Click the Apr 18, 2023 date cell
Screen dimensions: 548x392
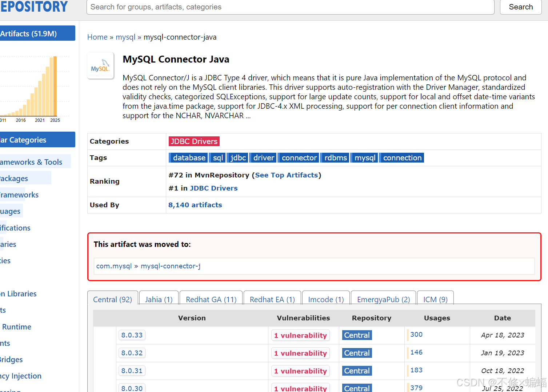pos(503,335)
